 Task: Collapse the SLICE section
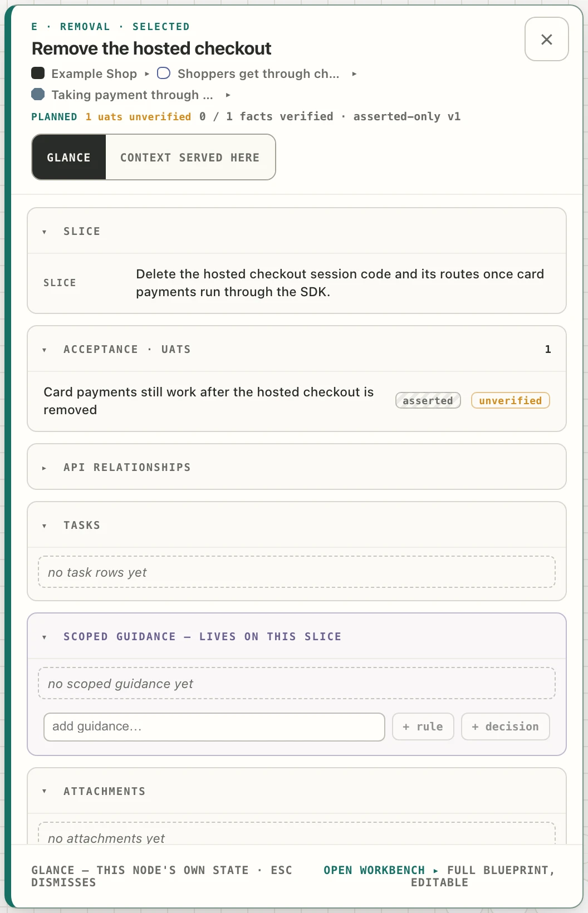coord(297,231)
